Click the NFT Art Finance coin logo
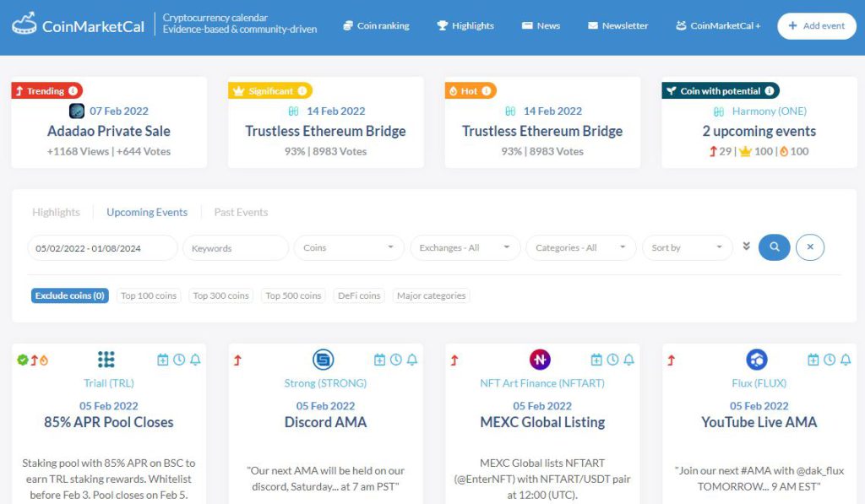Screen dimensions: 865x504 click(x=540, y=360)
